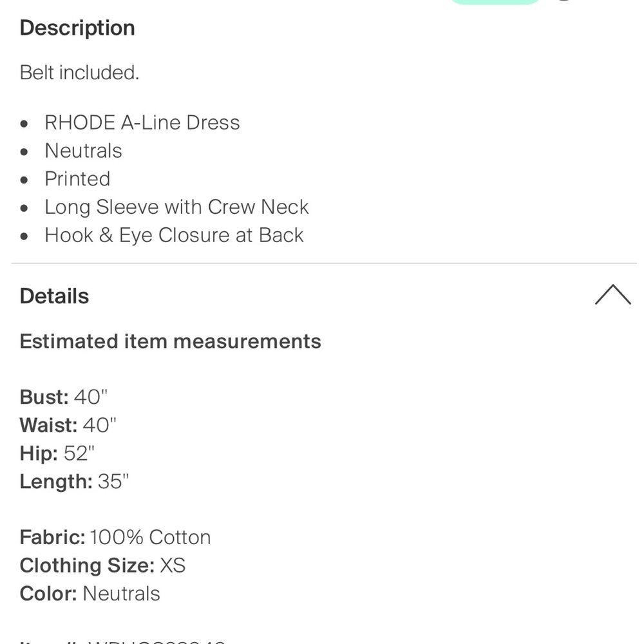The width and height of the screenshot is (644, 644).
Task: Collapse the Details section chevron
Action: (612, 295)
